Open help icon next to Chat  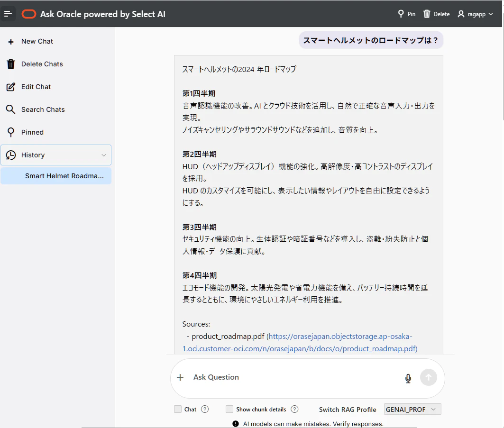[205, 409]
